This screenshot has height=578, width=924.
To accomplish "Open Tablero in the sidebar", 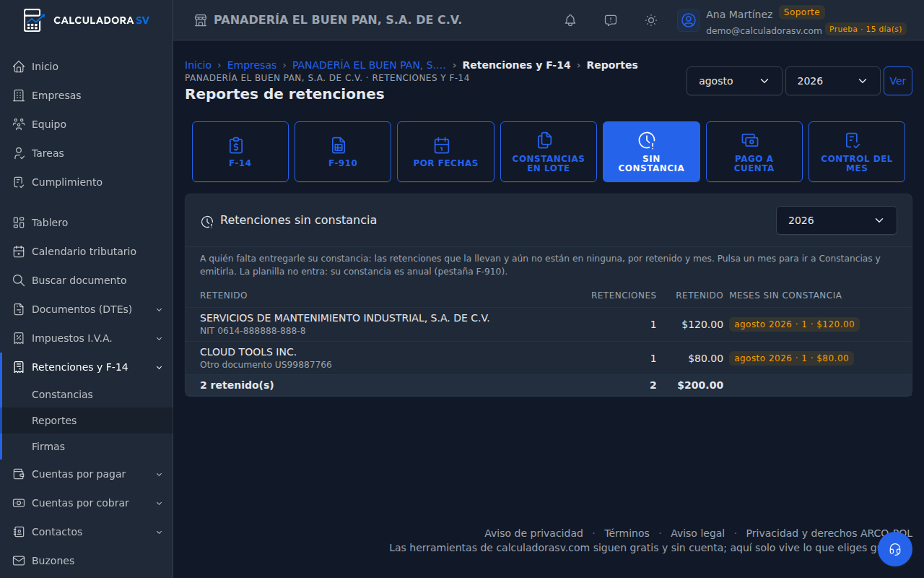I will [x=86, y=223].
